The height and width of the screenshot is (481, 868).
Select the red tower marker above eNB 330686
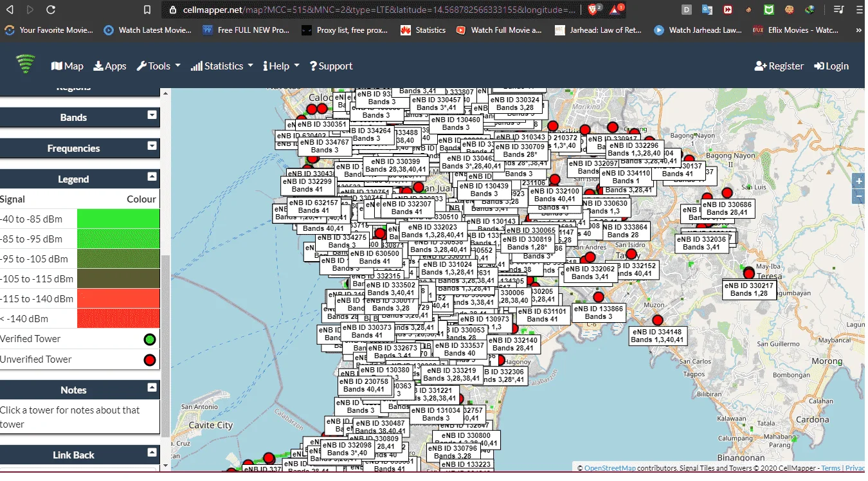pos(727,193)
